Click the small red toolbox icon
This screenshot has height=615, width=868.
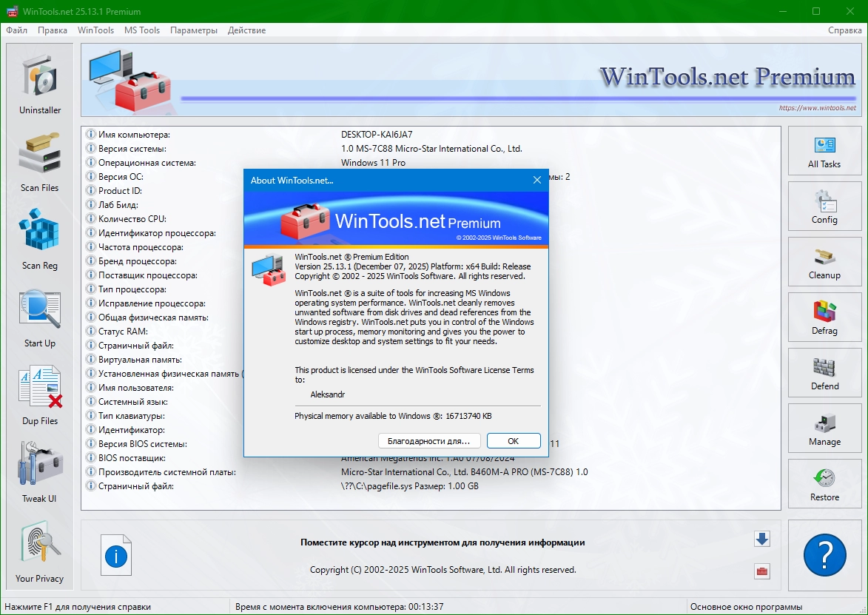point(762,571)
